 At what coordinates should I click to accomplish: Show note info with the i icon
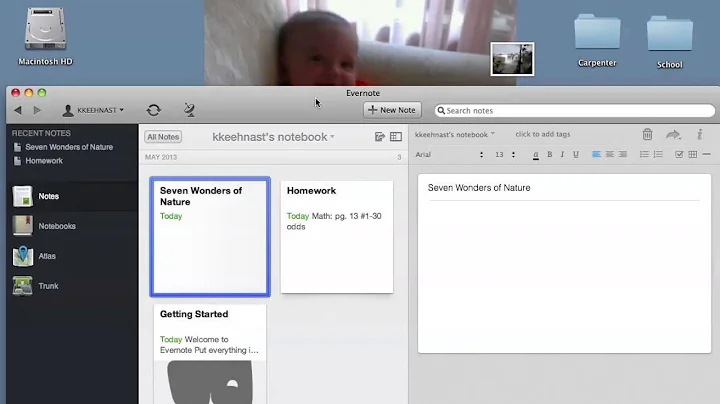tap(699, 134)
